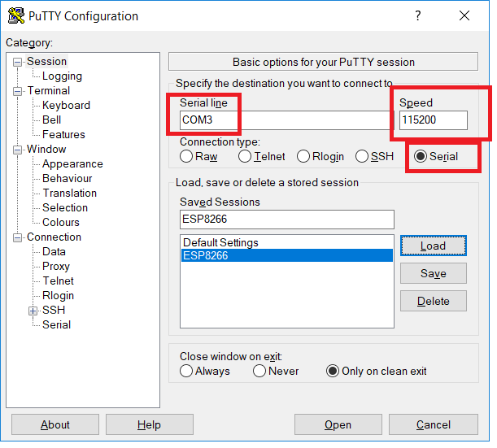Click the question mark help button
The width and height of the screenshot is (497, 448).
click(418, 15)
